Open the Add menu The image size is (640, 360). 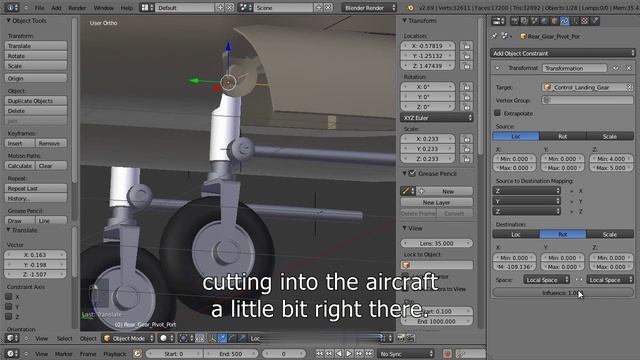(56, 8)
